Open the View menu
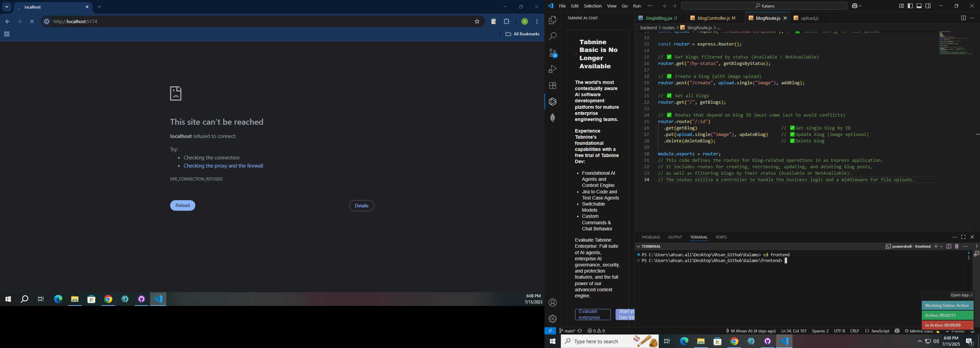Screen dimensions: 980x348 [x=612, y=6]
